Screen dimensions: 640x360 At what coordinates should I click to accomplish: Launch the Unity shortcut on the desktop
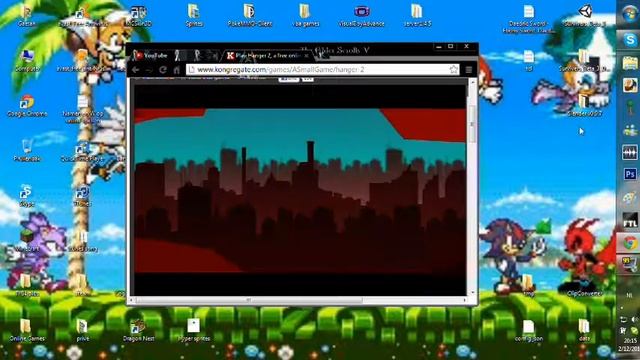584,16
